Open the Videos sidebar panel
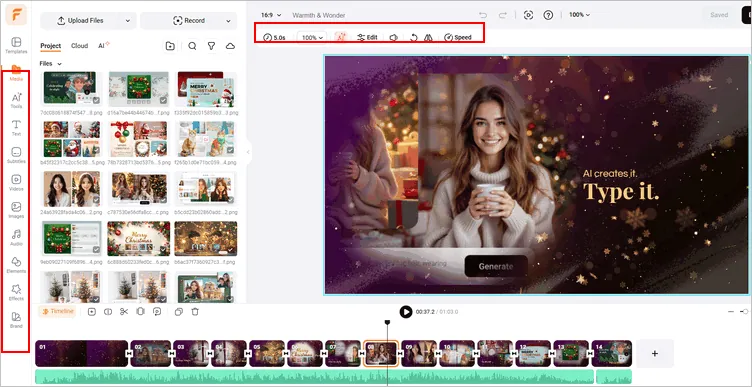The image size is (752, 387). pyautogui.click(x=16, y=183)
